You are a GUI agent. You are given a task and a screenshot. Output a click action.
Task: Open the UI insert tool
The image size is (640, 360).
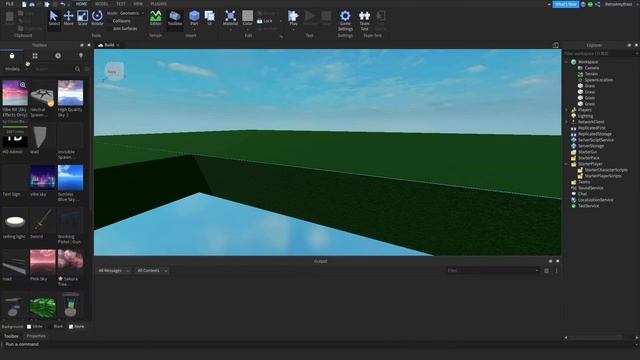[210, 18]
